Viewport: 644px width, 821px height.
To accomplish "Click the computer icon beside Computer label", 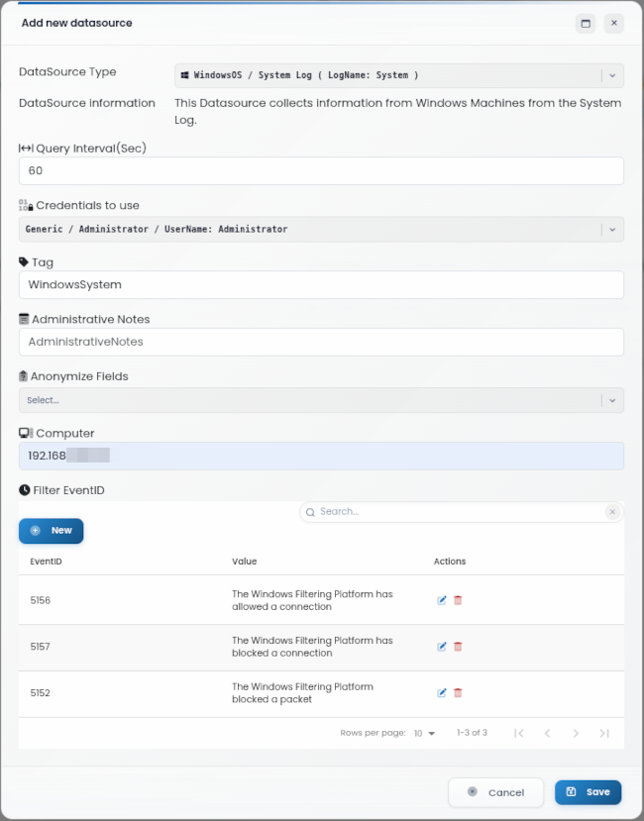I will point(26,433).
